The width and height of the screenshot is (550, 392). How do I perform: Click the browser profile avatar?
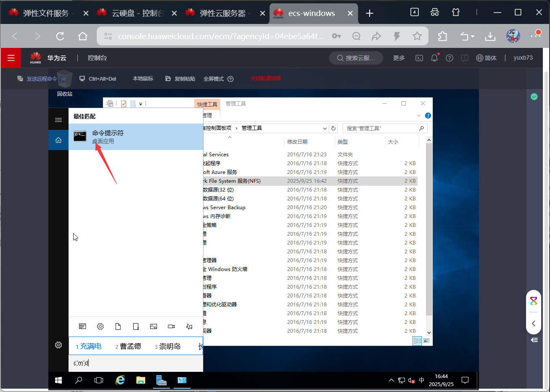tap(513, 36)
